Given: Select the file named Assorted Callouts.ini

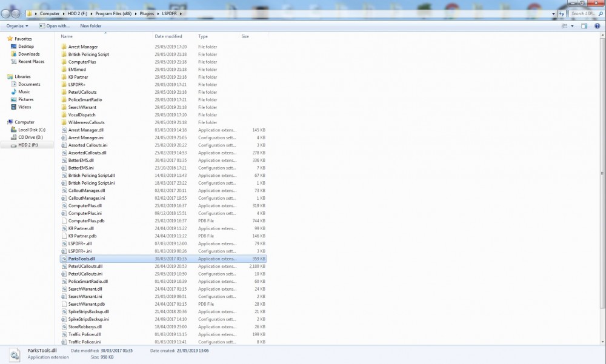Looking at the screenshot, I should tap(88, 145).
